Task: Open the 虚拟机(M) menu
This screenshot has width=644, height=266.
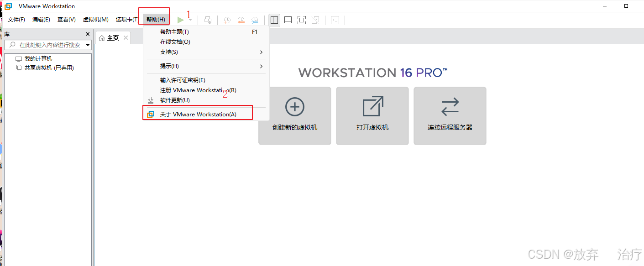Action: tap(96, 20)
